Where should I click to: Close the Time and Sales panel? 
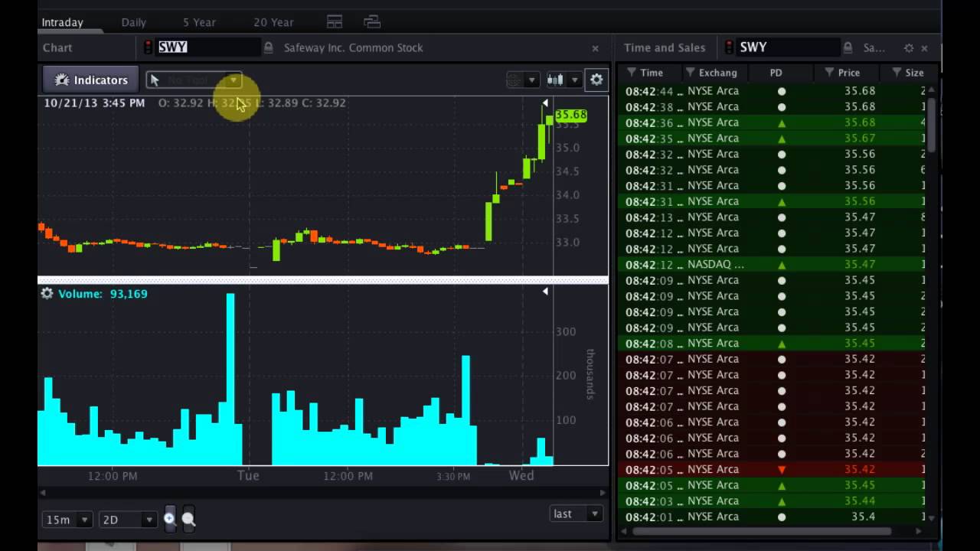(924, 47)
